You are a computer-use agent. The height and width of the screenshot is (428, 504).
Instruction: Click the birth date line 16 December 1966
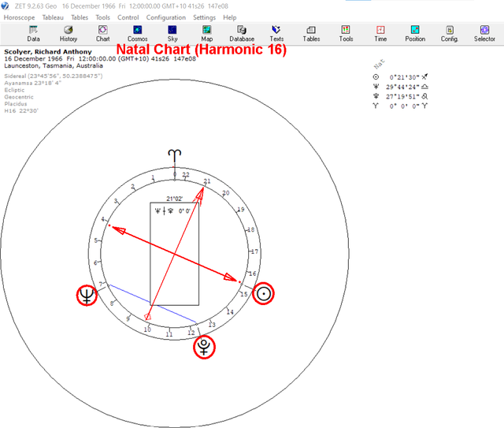click(x=100, y=58)
